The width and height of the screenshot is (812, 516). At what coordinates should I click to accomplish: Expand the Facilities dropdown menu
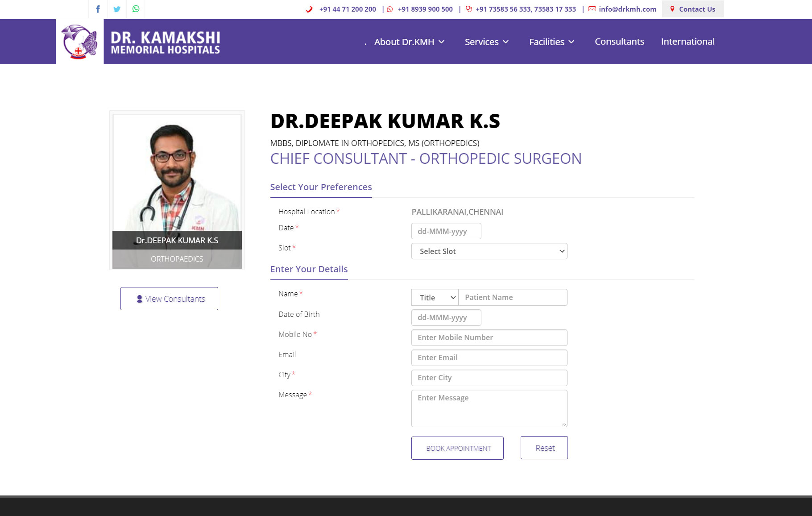coord(551,42)
